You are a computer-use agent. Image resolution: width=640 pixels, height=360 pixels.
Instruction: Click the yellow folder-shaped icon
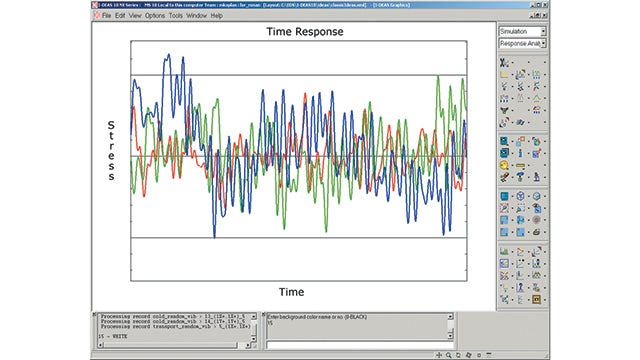pos(504,75)
